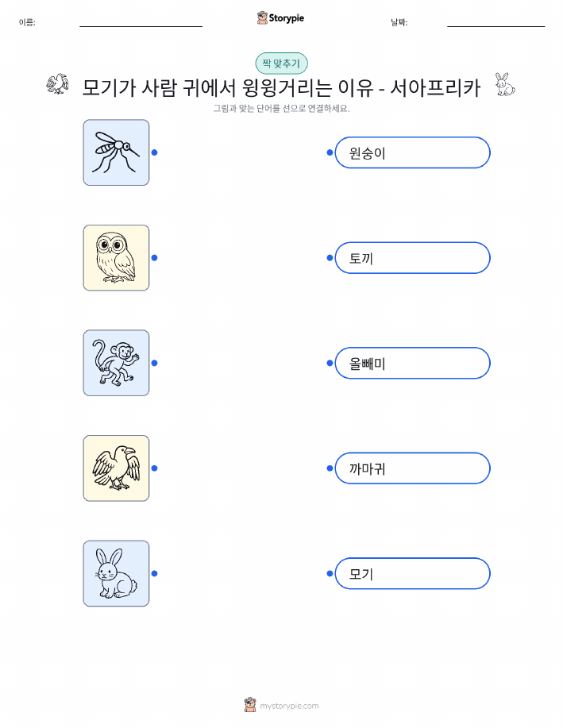Select the crow picture card
The image size is (563, 728).
coord(116,468)
